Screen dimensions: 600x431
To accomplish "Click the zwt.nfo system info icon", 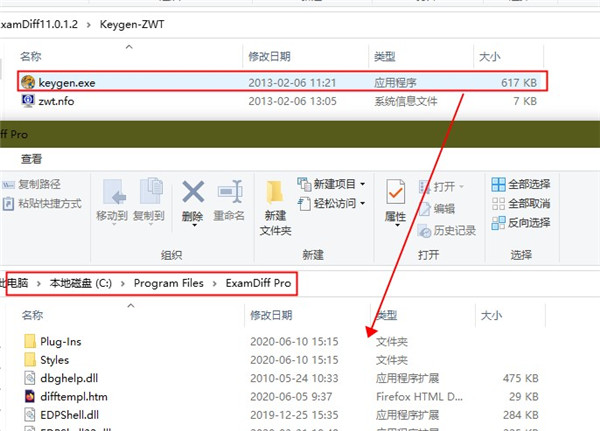I will pos(28,101).
